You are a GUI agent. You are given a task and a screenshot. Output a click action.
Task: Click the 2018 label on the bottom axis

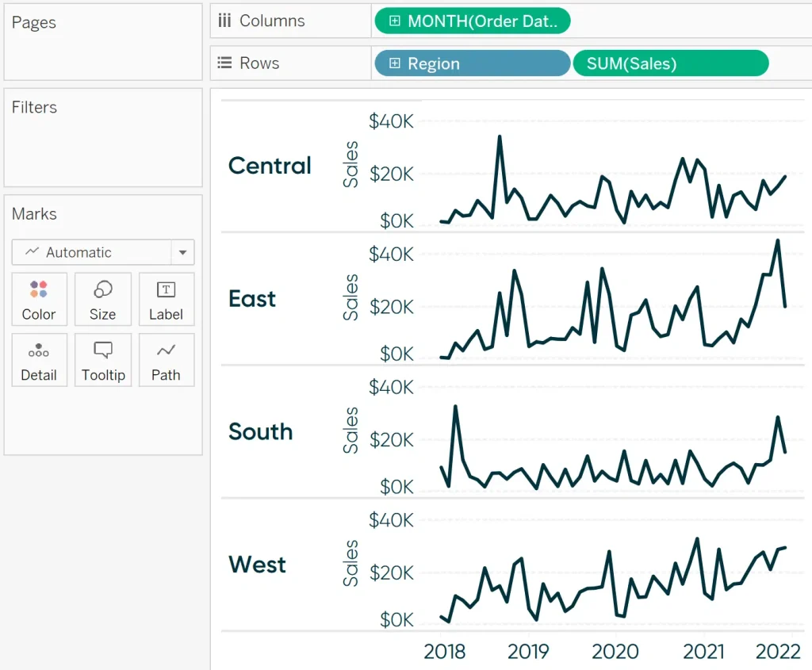tap(445, 651)
